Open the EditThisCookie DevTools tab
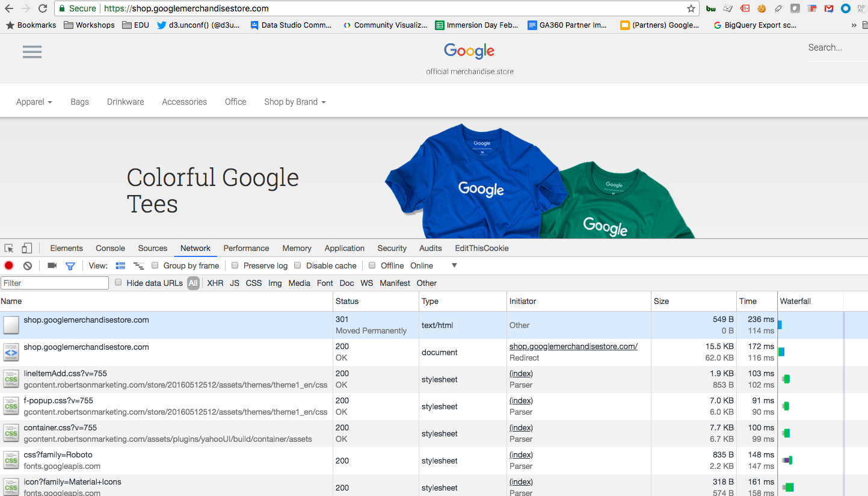868x496 pixels. click(482, 248)
